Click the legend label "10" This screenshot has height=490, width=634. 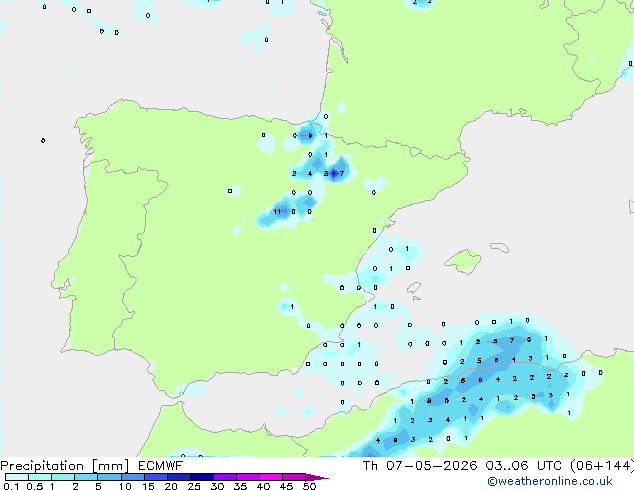click(125, 486)
